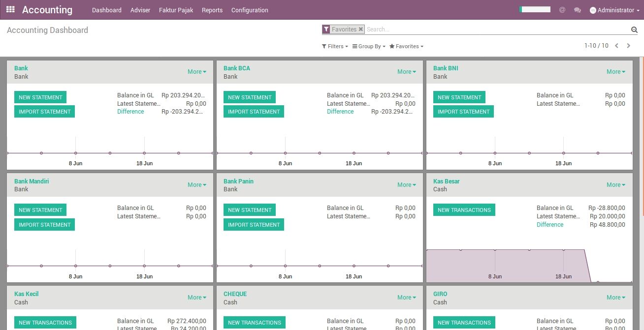Remove the Favorites filter facet
Viewport: 644px width, 330px height.
tap(360, 30)
